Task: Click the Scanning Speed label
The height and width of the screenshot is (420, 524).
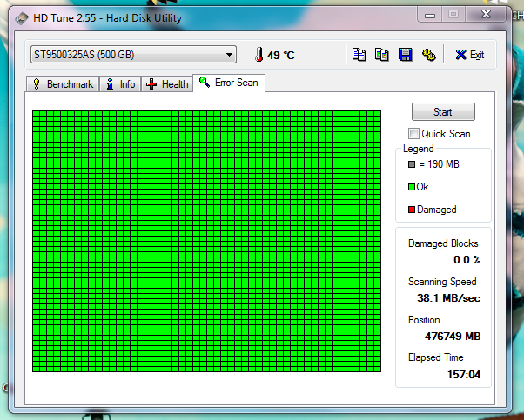Action: (x=442, y=282)
